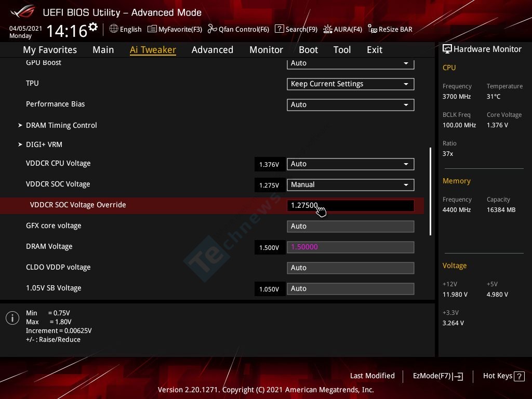Select the Ai Tweaker tab
532x399 pixels.
[x=153, y=50]
